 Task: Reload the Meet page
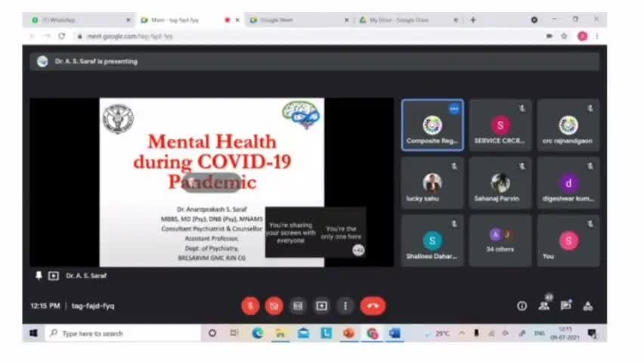point(62,36)
